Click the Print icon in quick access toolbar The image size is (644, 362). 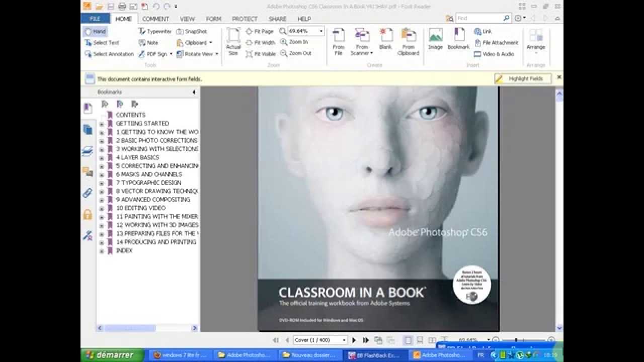[122, 7]
